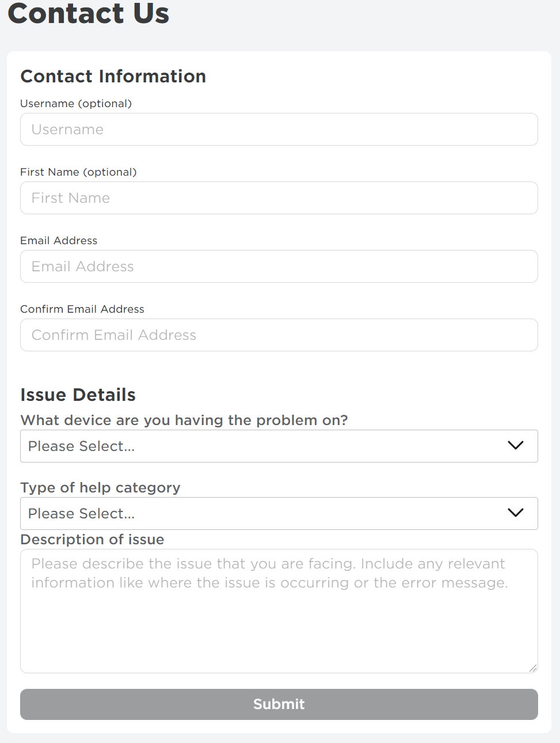This screenshot has width=560, height=743.
Task: Click the 'Username (optional)' label text
Action: point(76,104)
